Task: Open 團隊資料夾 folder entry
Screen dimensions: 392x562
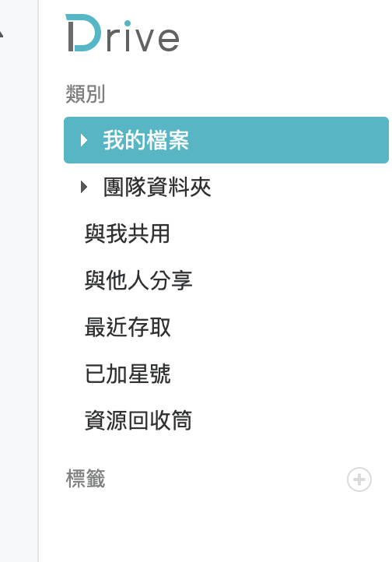Action: coord(157,187)
